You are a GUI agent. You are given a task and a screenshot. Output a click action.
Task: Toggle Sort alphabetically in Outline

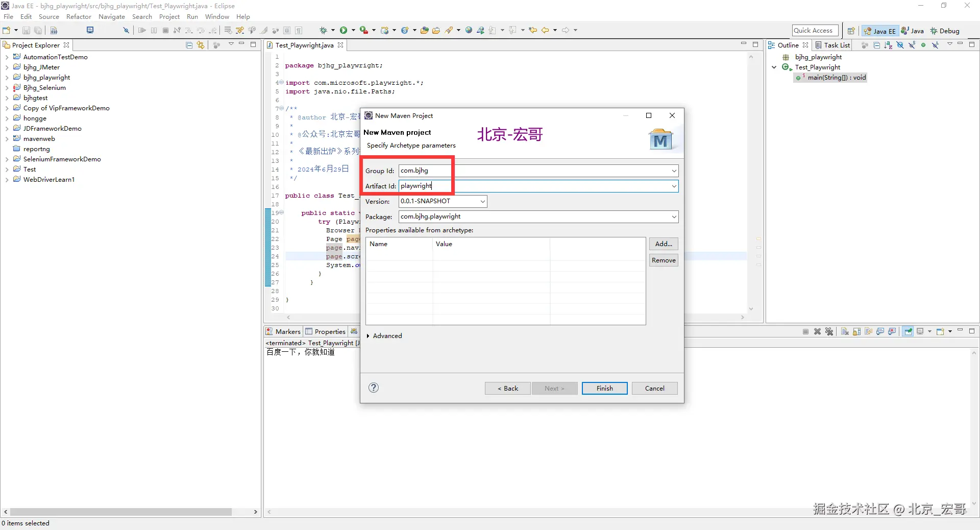[888, 45]
